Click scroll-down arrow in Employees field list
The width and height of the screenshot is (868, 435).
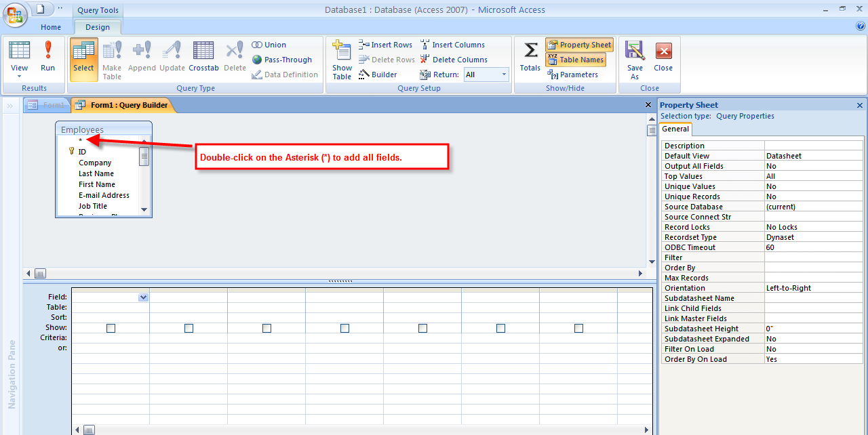tap(144, 210)
